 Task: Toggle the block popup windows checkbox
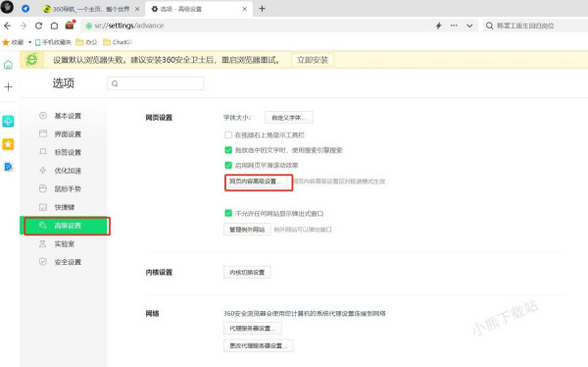point(228,213)
